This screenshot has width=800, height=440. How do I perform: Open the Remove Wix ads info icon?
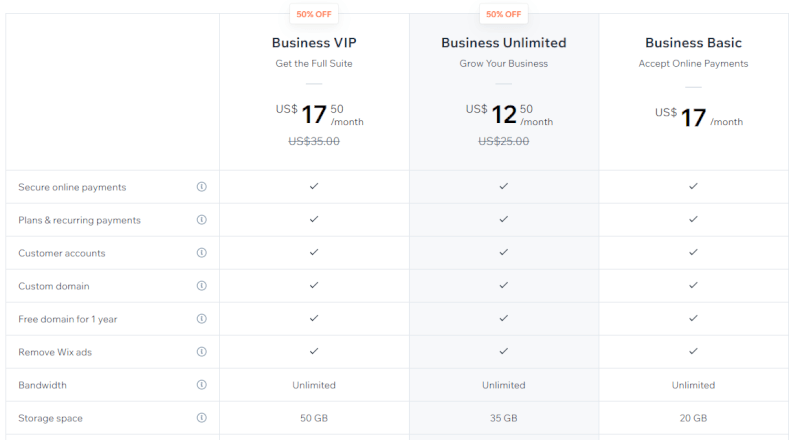(202, 352)
